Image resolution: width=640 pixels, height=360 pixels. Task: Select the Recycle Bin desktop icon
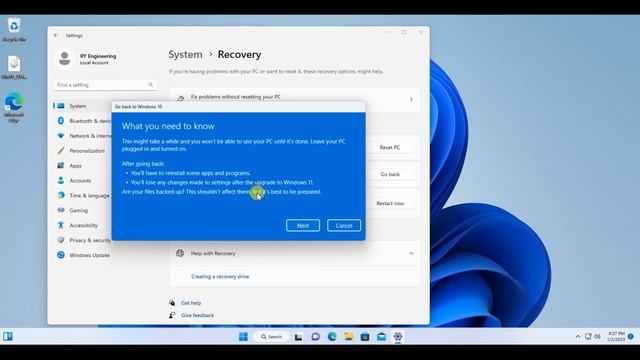click(14, 30)
